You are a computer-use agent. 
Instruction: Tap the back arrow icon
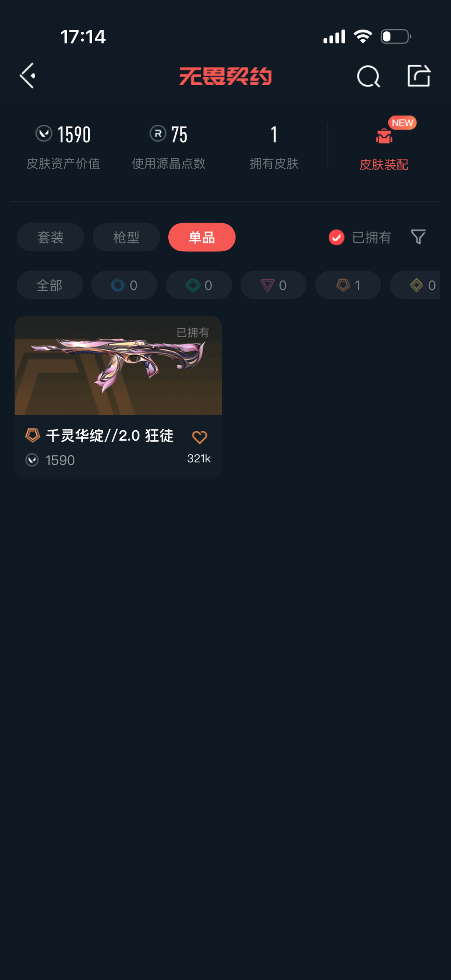(28, 76)
